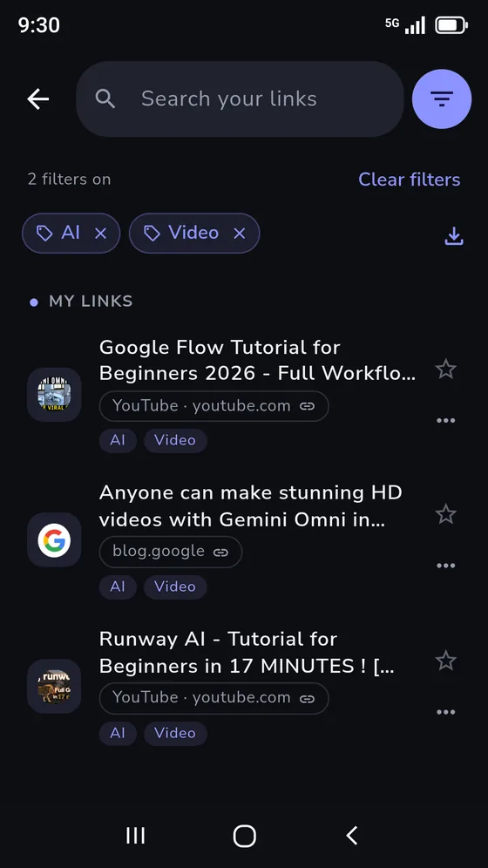Tap Android system back button
This screenshot has height=868, width=488.
click(352, 836)
